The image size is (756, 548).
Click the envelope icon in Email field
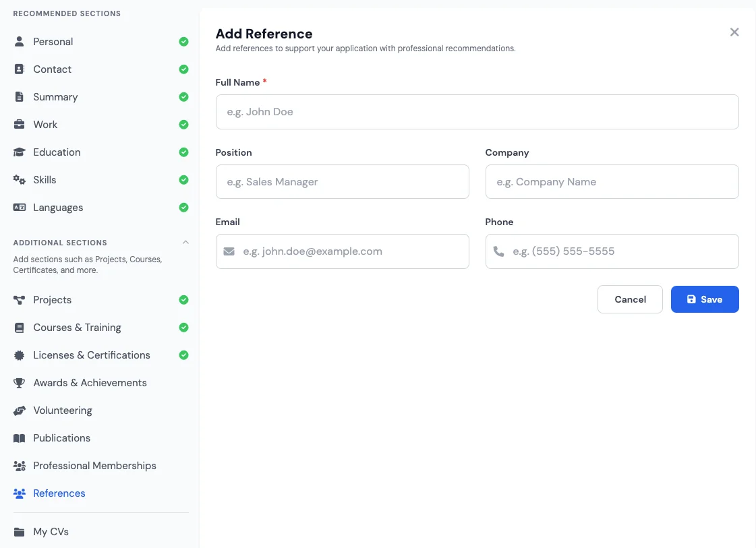coord(229,251)
